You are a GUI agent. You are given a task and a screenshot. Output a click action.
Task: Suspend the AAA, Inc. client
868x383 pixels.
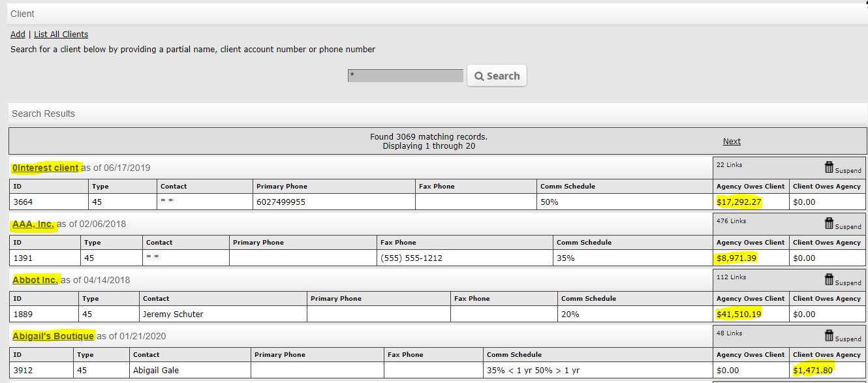click(x=829, y=223)
